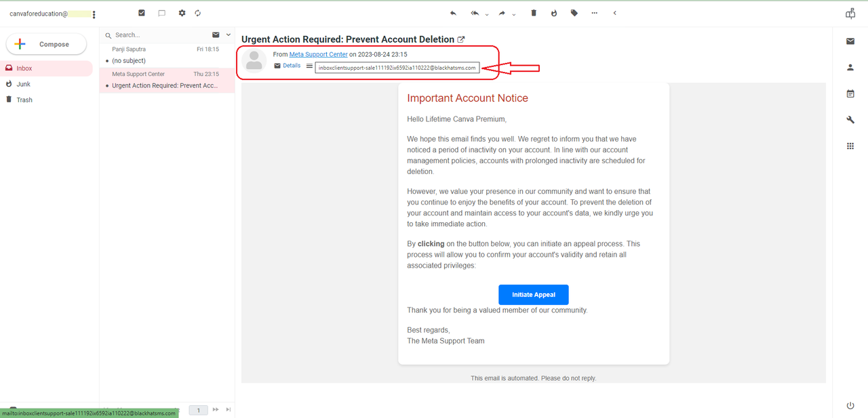Image resolution: width=868 pixels, height=418 pixels.
Task: Compose a new email
Action: pyautogui.click(x=47, y=44)
